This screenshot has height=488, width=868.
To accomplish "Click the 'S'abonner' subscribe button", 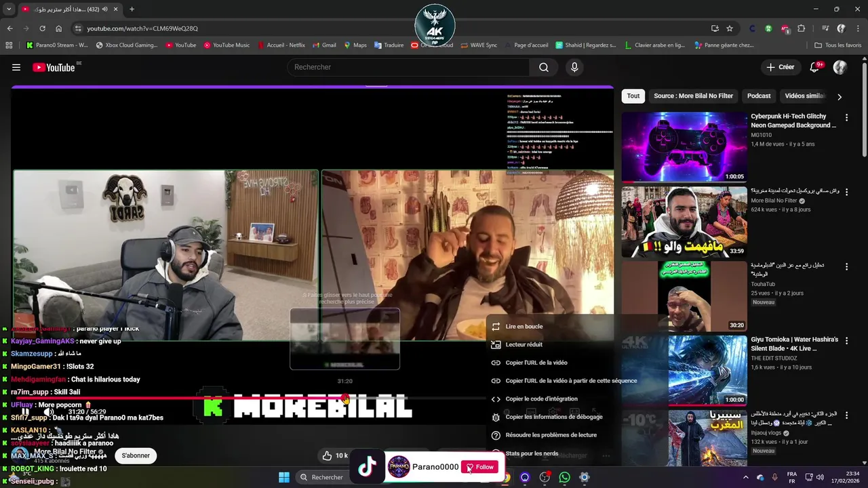I will click(136, 455).
